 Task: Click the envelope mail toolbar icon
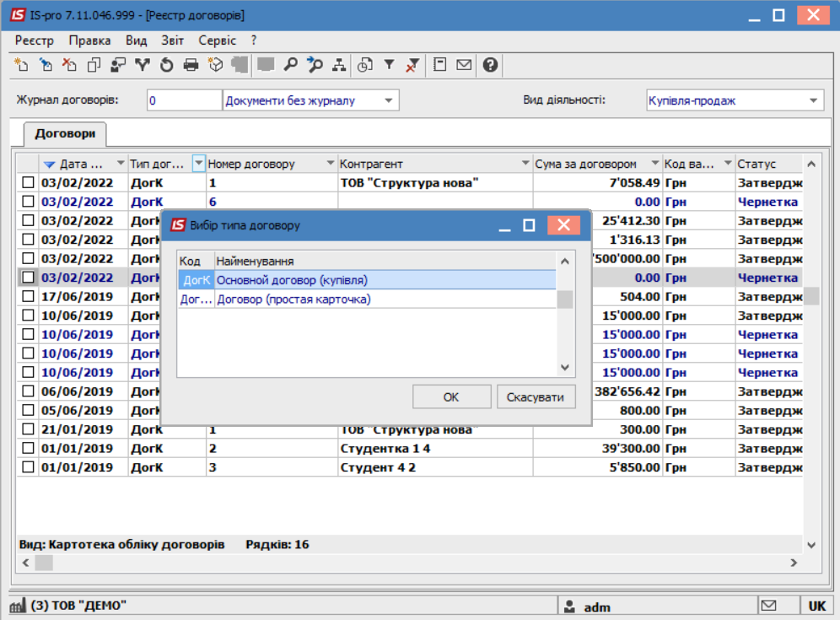[464, 65]
